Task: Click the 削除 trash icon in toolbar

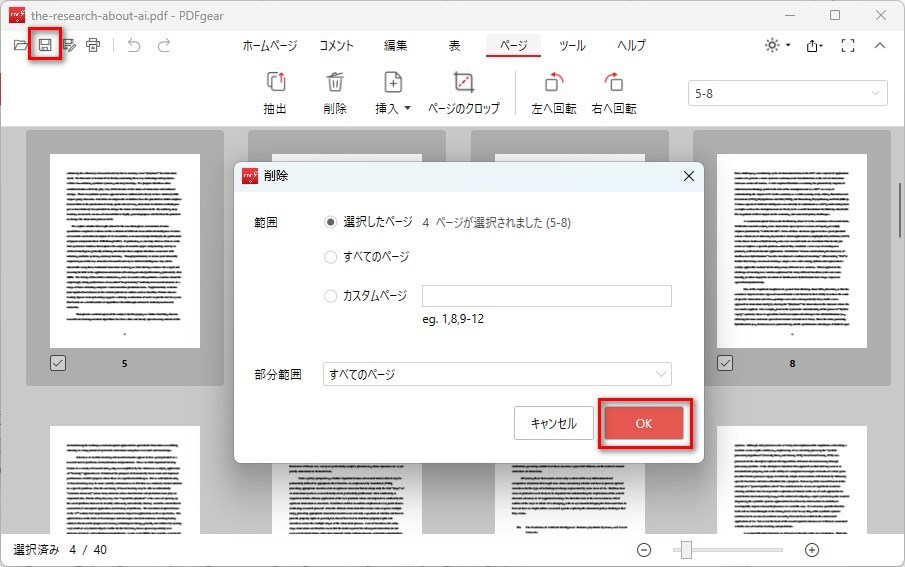Action: pyautogui.click(x=335, y=82)
